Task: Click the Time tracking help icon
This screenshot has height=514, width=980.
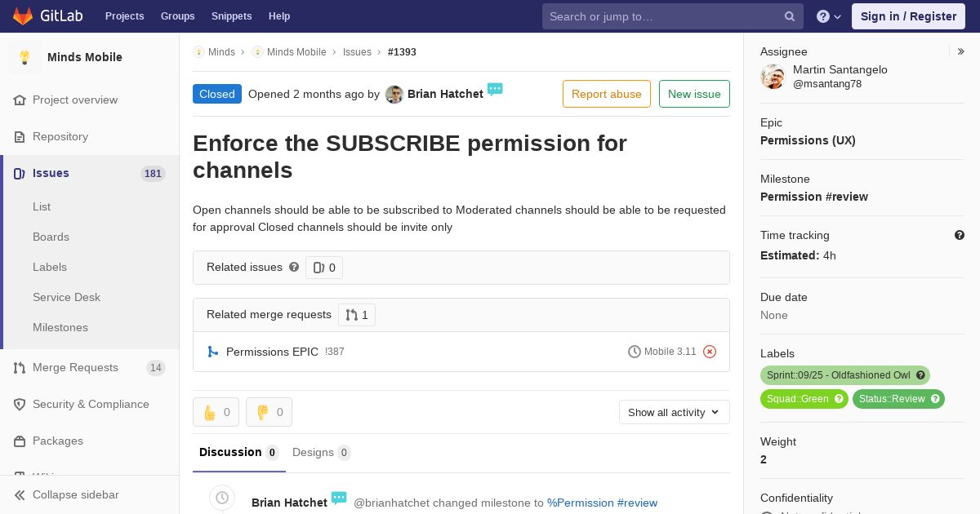Action: point(960,235)
